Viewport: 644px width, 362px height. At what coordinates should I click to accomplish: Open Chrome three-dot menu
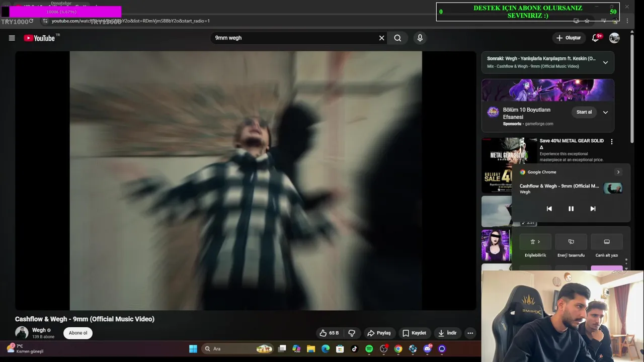[x=627, y=21]
